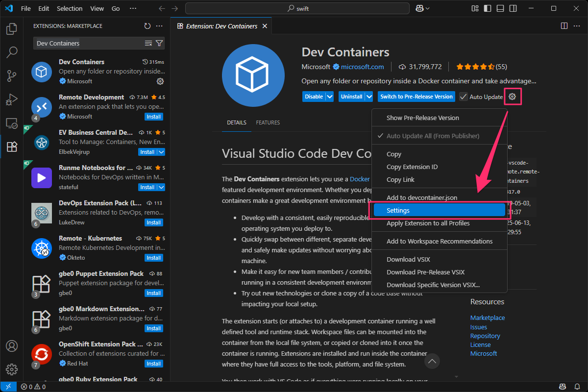Click the swift command center search box

coord(297,8)
